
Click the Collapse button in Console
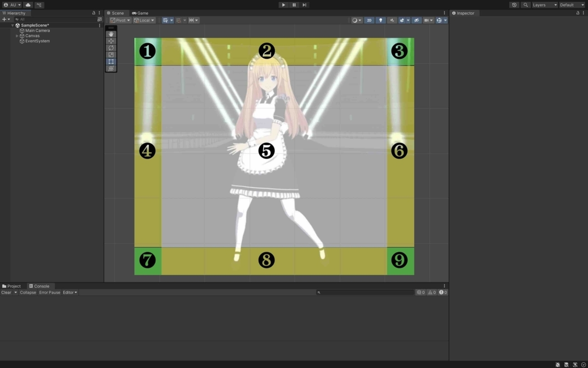(x=28, y=293)
